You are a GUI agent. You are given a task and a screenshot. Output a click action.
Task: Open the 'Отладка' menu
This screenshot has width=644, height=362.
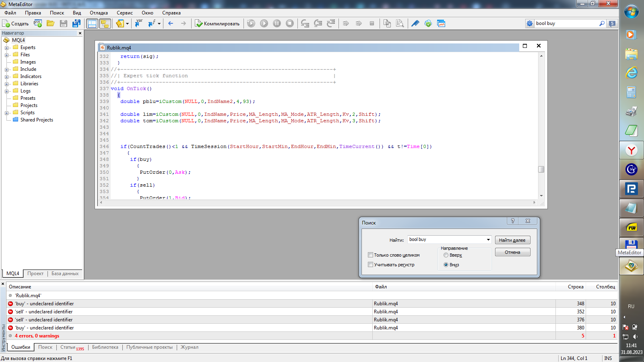pos(99,13)
